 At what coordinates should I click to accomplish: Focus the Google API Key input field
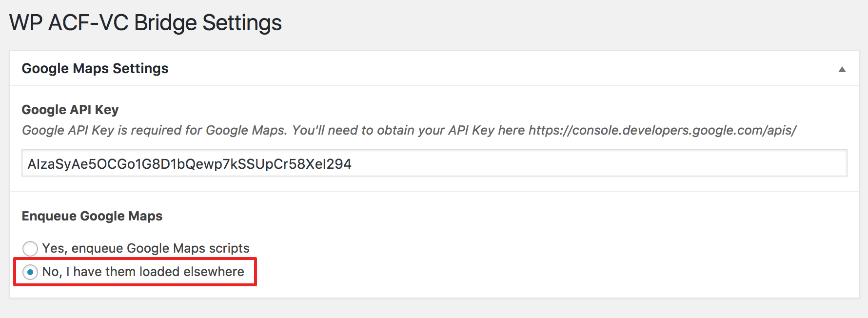click(434, 163)
